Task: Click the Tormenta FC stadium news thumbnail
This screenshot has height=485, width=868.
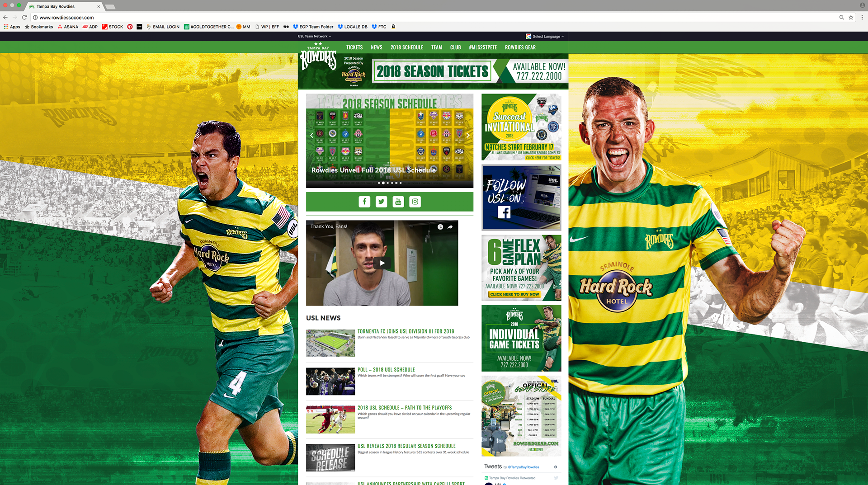Action: [330, 343]
